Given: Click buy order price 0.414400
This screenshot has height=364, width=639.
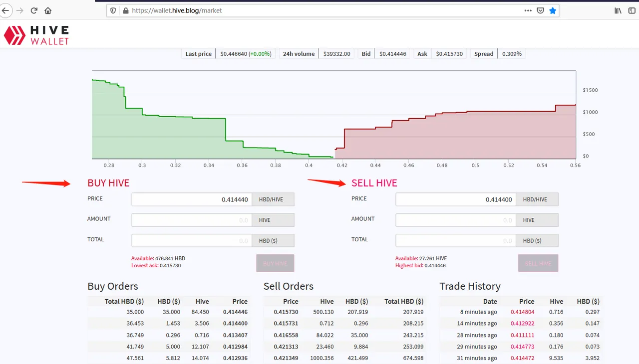Looking at the screenshot, I should pyautogui.click(x=235, y=324).
